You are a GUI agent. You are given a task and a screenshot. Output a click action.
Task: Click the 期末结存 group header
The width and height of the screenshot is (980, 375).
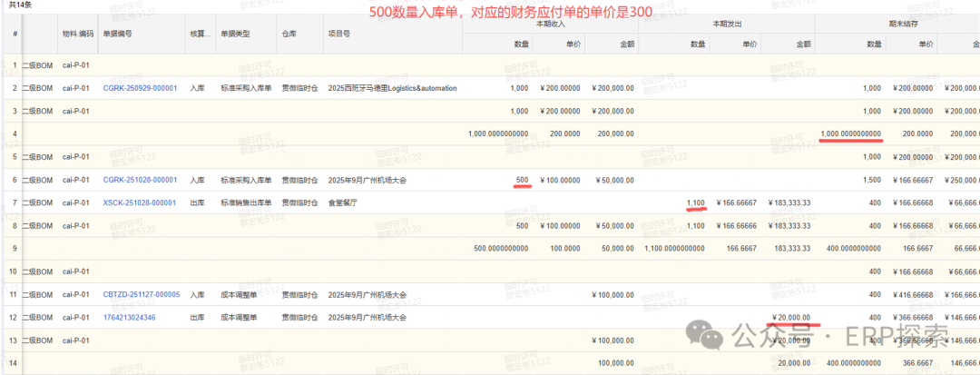pyautogui.click(x=897, y=24)
